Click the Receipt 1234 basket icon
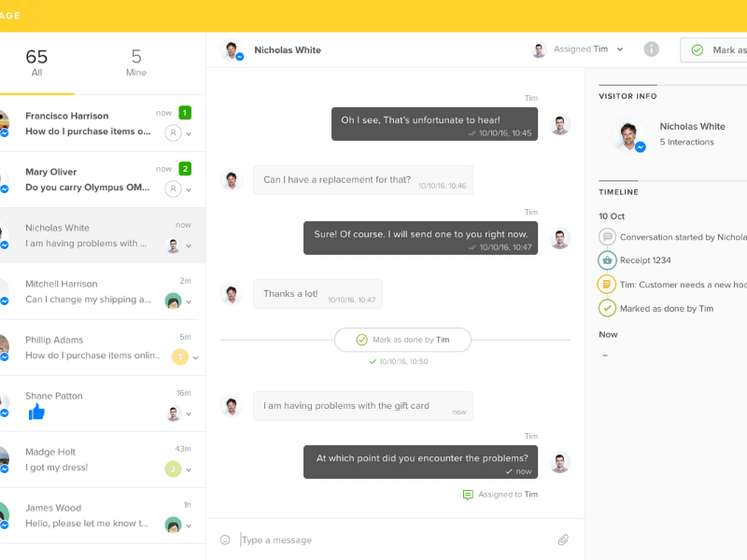Viewport: 747px width, 560px height. 607,260
